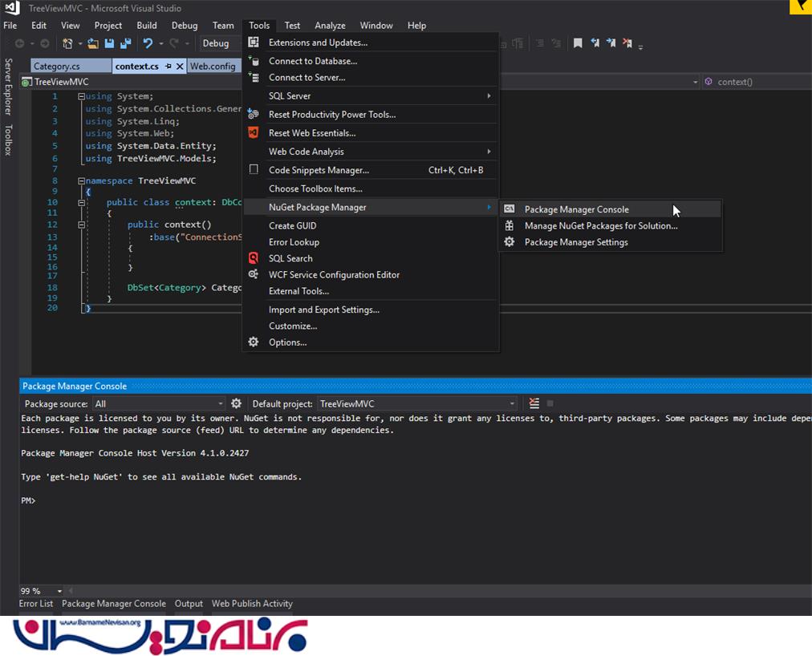Click the Reset Web Essentials icon
Viewport: 812px width, 656px height.
coord(254,132)
